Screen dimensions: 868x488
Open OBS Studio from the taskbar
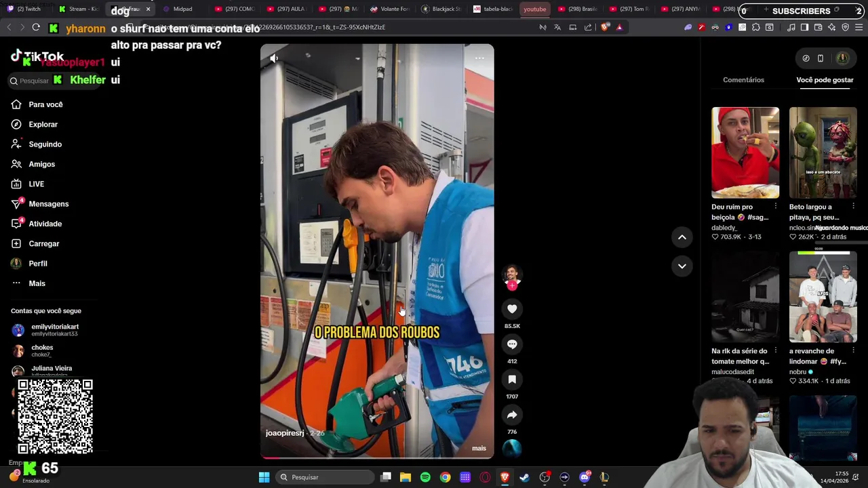point(545,477)
